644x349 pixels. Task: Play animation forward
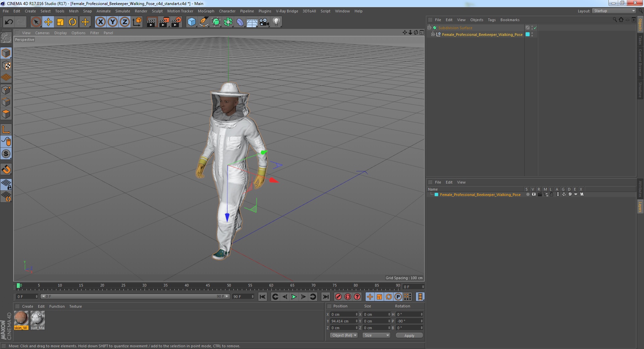tap(294, 297)
